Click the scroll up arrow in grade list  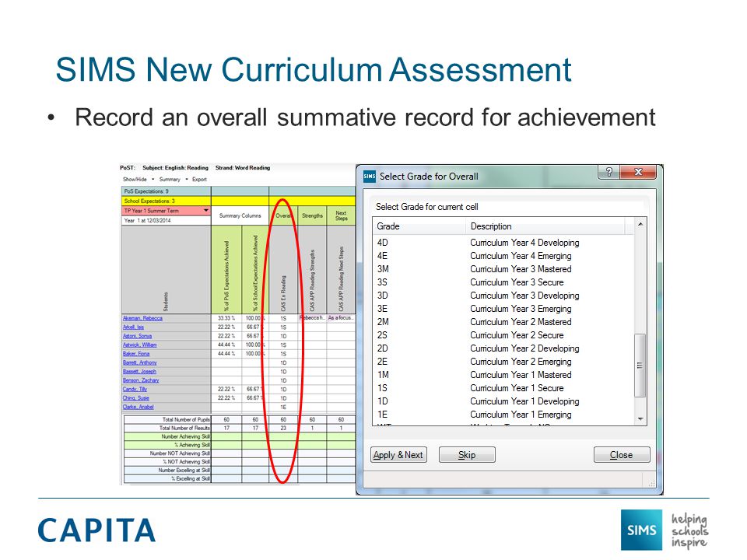pyautogui.click(x=640, y=224)
